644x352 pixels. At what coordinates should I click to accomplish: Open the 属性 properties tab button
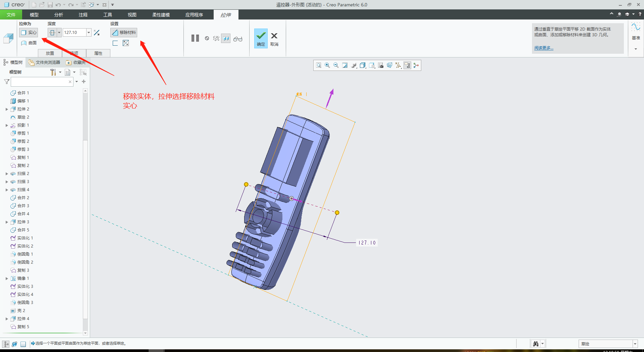98,53
